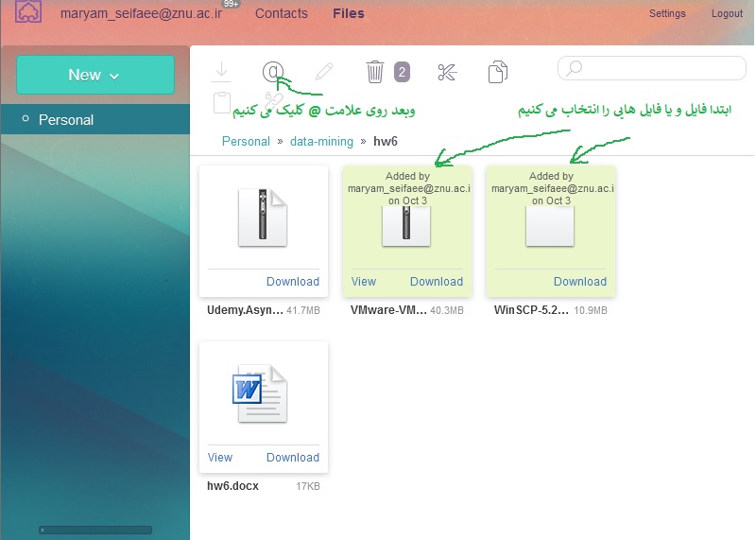The height and width of the screenshot is (540, 756).
Task: Click the trash can delete icon
Action: click(374, 72)
